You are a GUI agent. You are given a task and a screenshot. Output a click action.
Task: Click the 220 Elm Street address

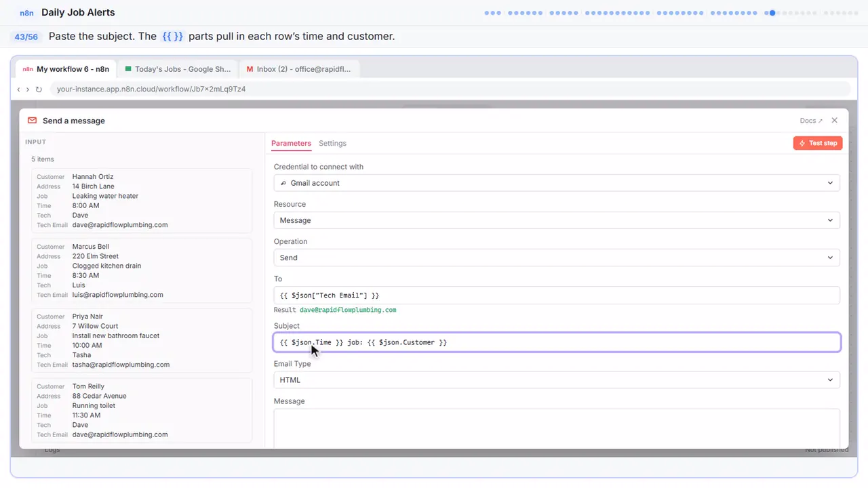coord(96,256)
